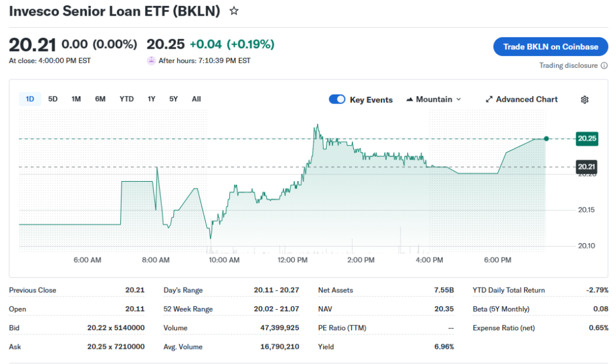Show All time chart range

point(196,99)
